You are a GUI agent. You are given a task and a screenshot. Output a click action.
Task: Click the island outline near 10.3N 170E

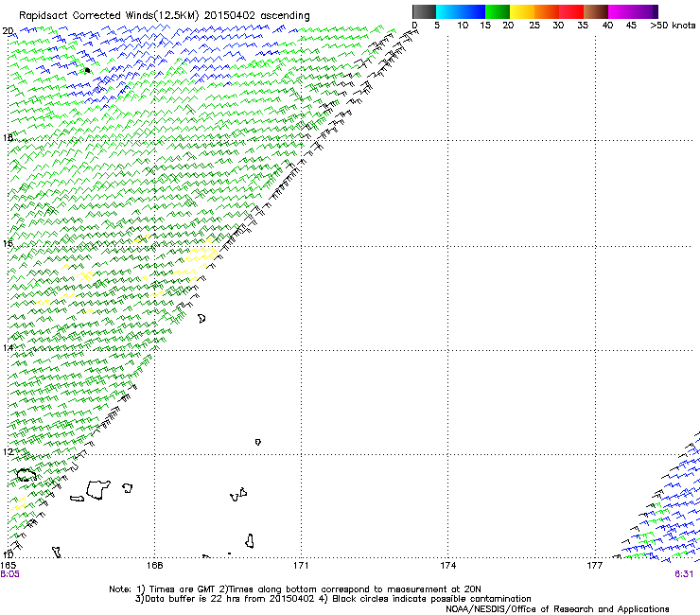pos(250,541)
